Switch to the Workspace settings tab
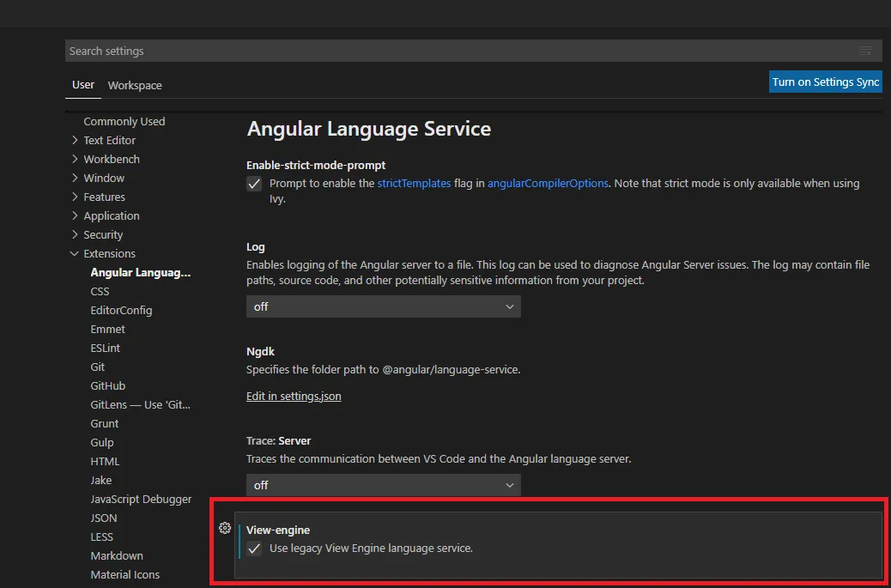The width and height of the screenshot is (891, 588). click(x=135, y=85)
